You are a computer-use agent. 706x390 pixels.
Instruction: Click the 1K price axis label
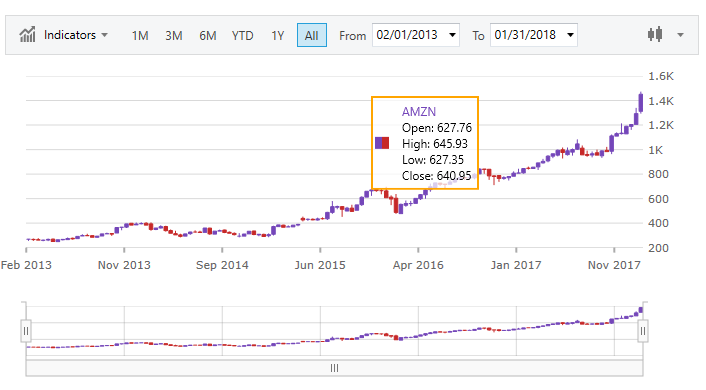pos(656,150)
